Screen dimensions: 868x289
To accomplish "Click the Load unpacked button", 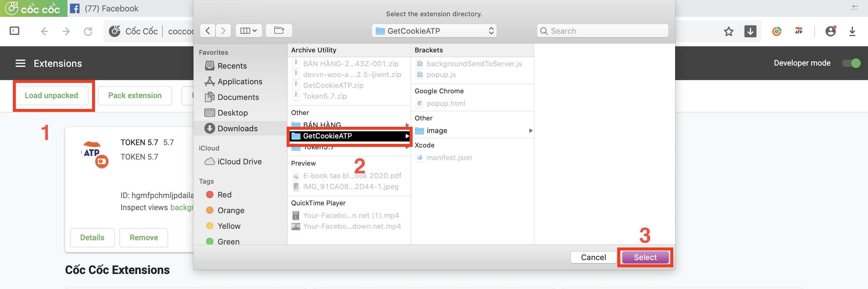I will click(x=51, y=95).
